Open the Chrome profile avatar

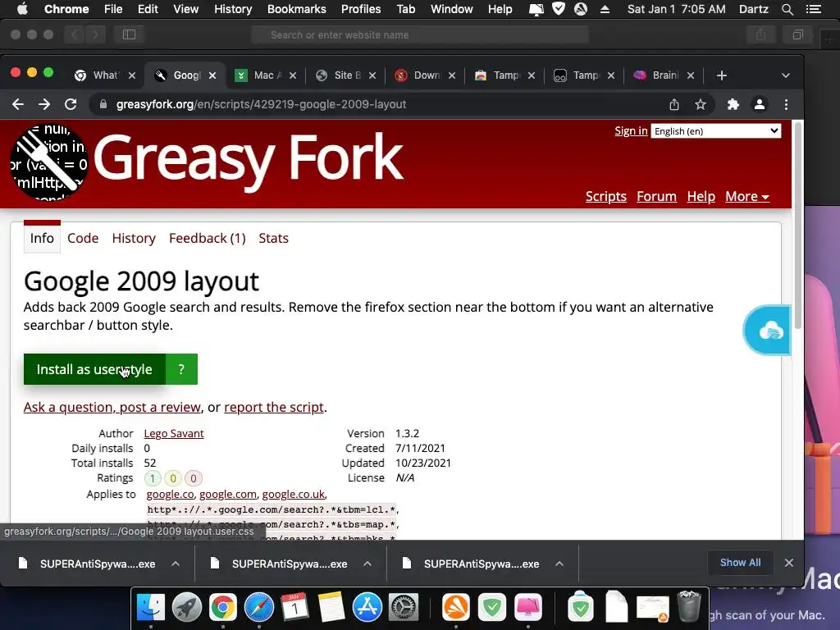[x=759, y=104]
